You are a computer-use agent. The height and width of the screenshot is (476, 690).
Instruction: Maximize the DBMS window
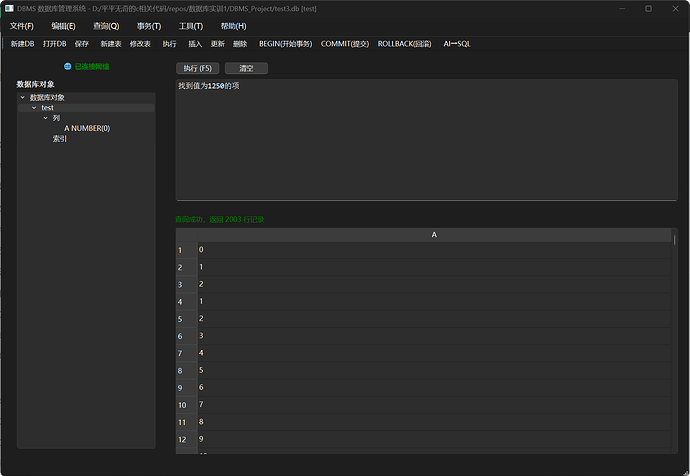(648, 9)
